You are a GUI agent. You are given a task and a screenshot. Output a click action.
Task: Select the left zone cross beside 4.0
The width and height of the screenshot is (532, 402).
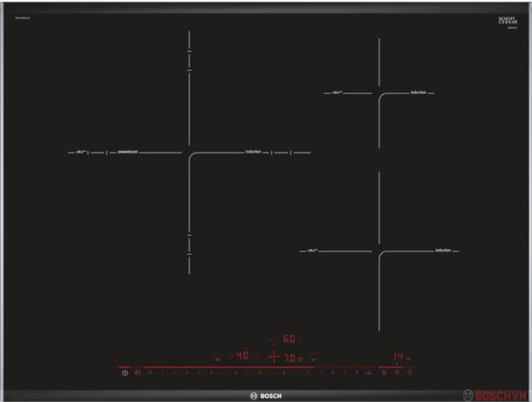tap(258, 356)
